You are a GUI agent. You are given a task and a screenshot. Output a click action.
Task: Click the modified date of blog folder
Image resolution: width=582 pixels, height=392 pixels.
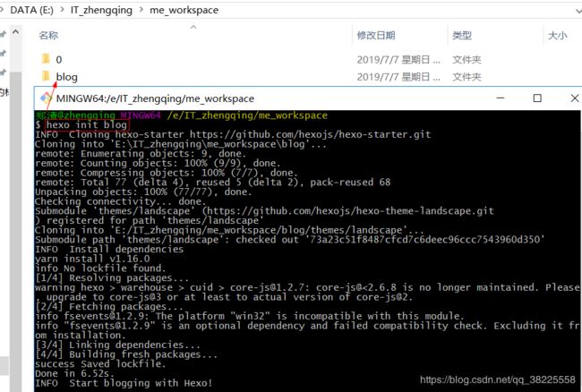(x=398, y=77)
